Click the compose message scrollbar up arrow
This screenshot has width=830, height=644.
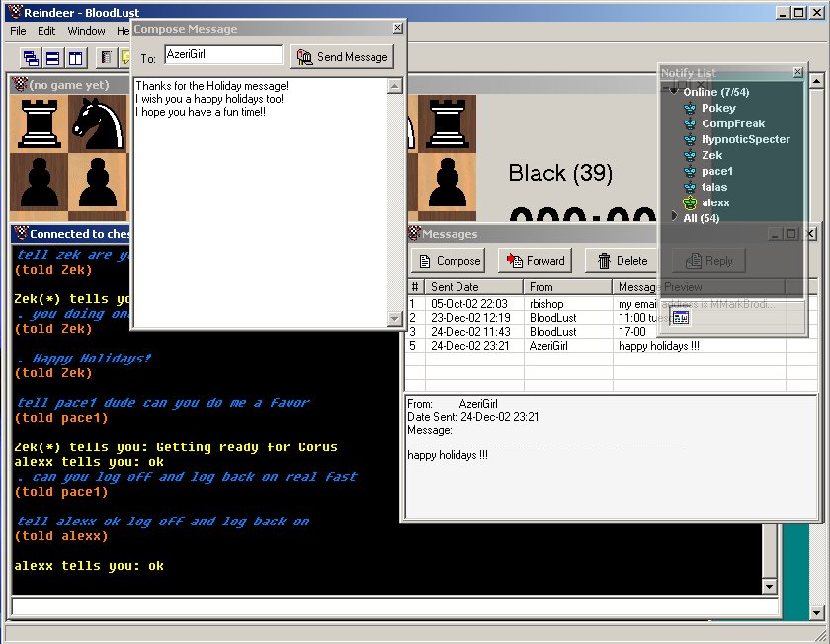(395, 87)
